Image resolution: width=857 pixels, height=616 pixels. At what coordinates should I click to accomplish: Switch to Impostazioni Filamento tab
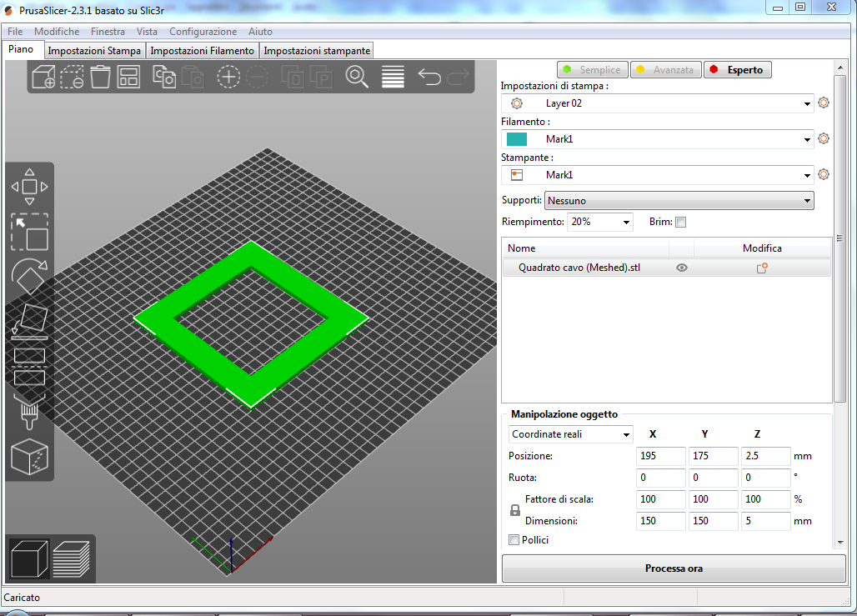click(x=202, y=51)
